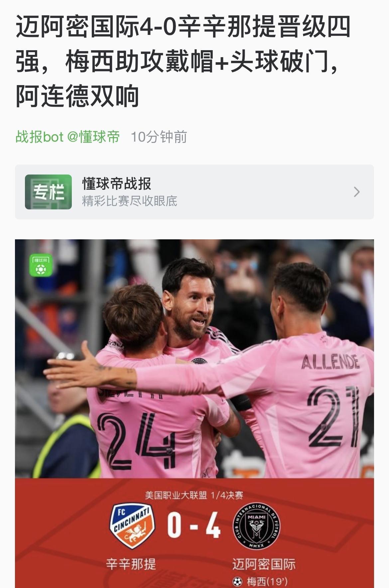Tap the soccer ball goal icon beside 梅西
389x588 pixels.
pos(237,582)
